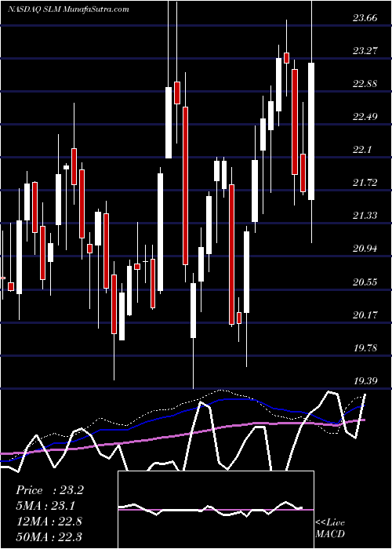Click the 20.94 price axis label
Viewport: 392px width, 549px height.
pyautogui.click(x=365, y=249)
